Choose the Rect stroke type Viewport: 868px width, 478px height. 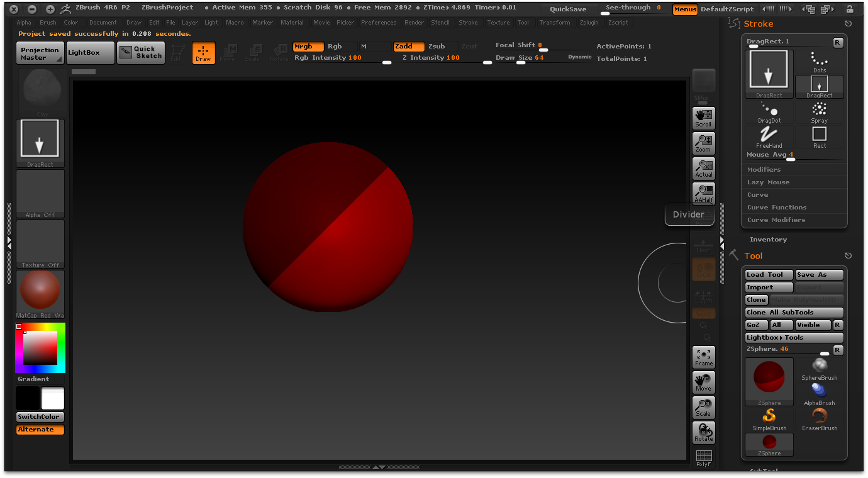(x=819, y=137)
